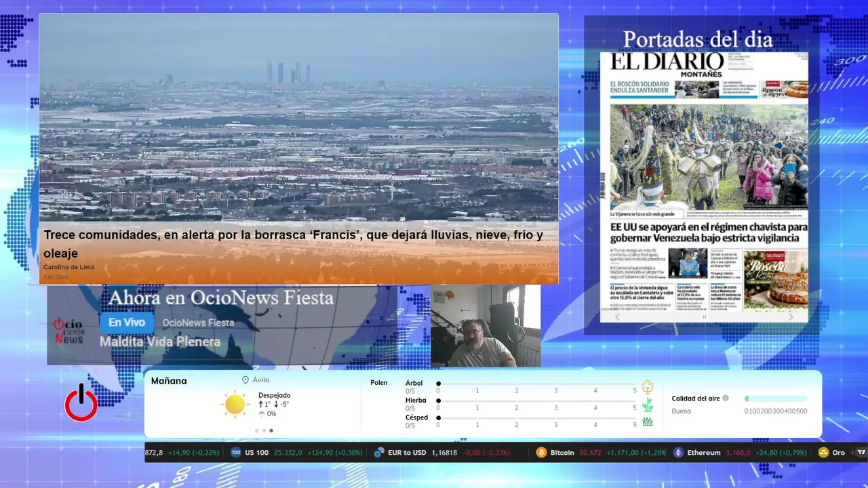The image size is (868, 488).
Task: Click the Ávila location name
Action: 261,380
